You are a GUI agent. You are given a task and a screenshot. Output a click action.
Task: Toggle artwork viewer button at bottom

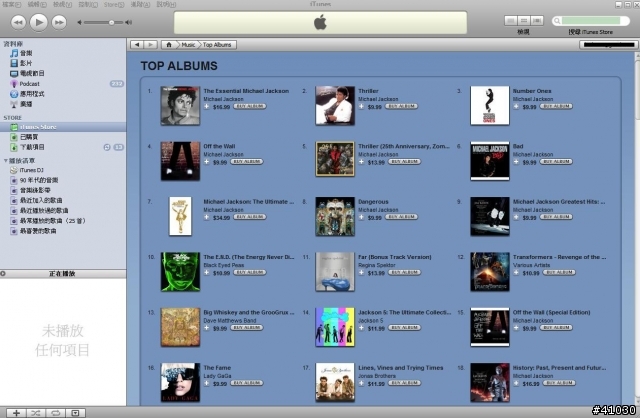75,413
